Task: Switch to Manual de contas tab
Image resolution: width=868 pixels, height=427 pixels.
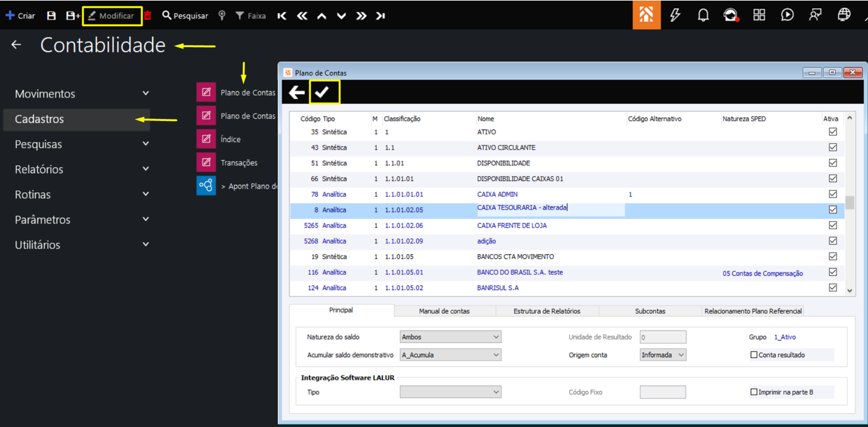Action: (x=444, y=311)
